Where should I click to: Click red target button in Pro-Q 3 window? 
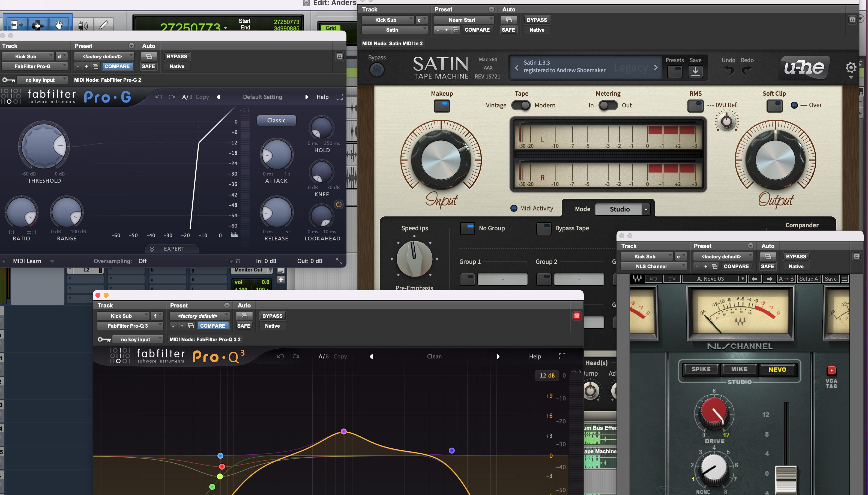576,316
